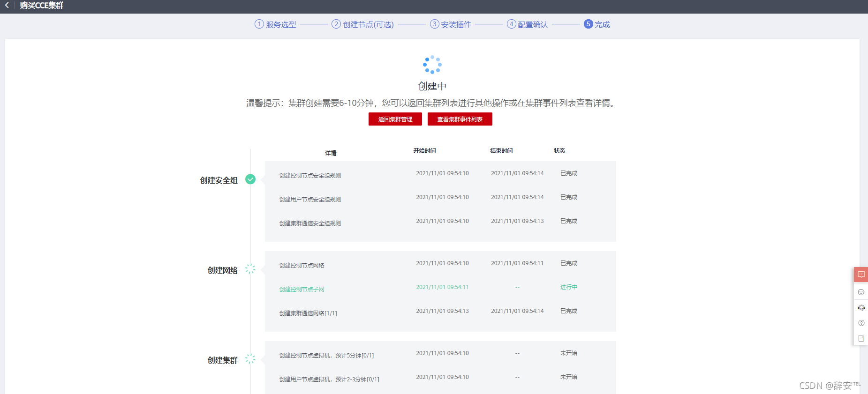Click the 开始时间 column header
The width and height of the screenshot is (868, 394).
(424, 151)
